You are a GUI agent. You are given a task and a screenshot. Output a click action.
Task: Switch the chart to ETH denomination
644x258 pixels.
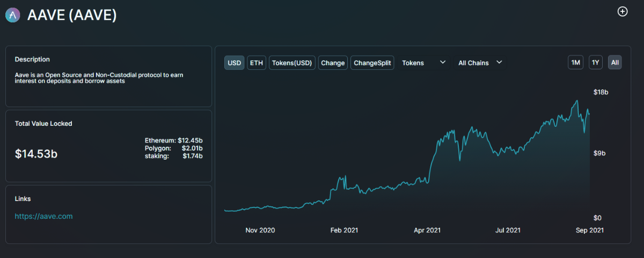(257, 63)
